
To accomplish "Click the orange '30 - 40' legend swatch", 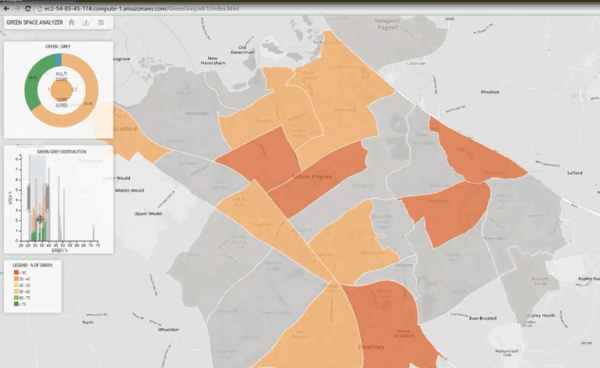I will click(16, 279).
